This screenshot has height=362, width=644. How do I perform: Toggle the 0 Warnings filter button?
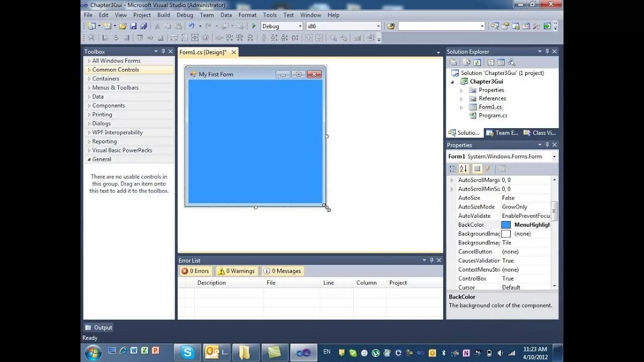click(x=236, y=271)
